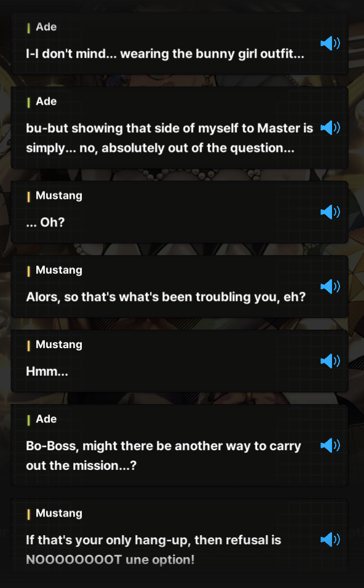The width and height of the screenshot is (364, 588).
Task: Play Mustang's "... Oh?" voice clip
Action: tap(330, 212)
